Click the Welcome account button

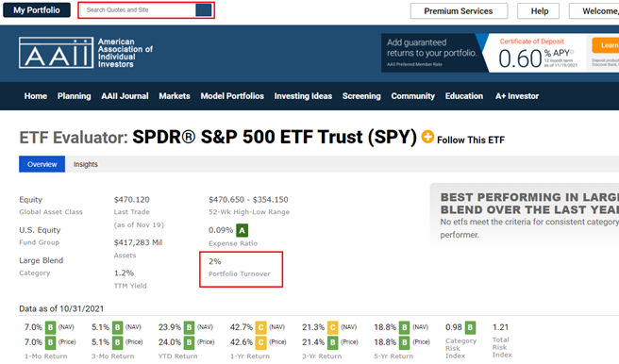pyautogui.click(x=594, y=11)
